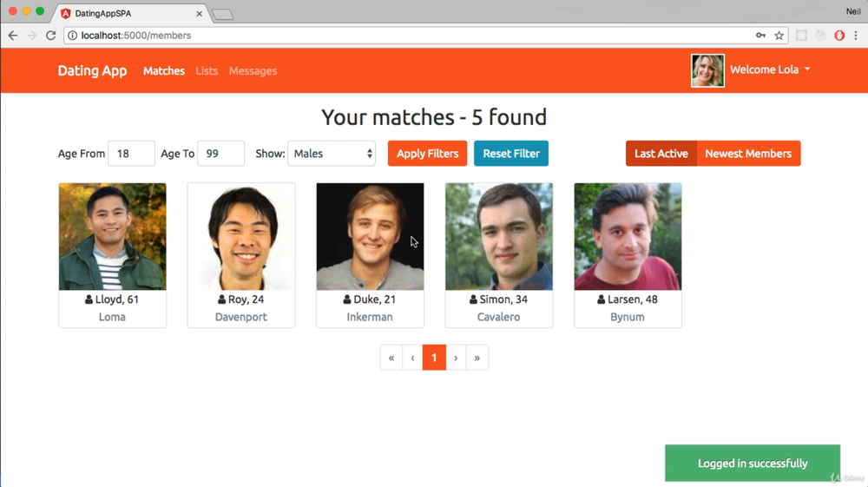This screenshot has height=487, width=868.
Task: Go to first page of results
Action: [391, 358]
